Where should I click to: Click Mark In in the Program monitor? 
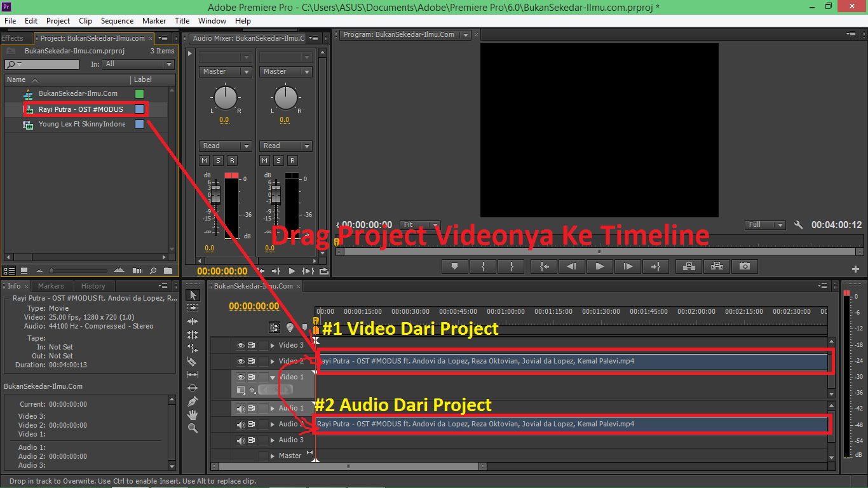(484, 266)
